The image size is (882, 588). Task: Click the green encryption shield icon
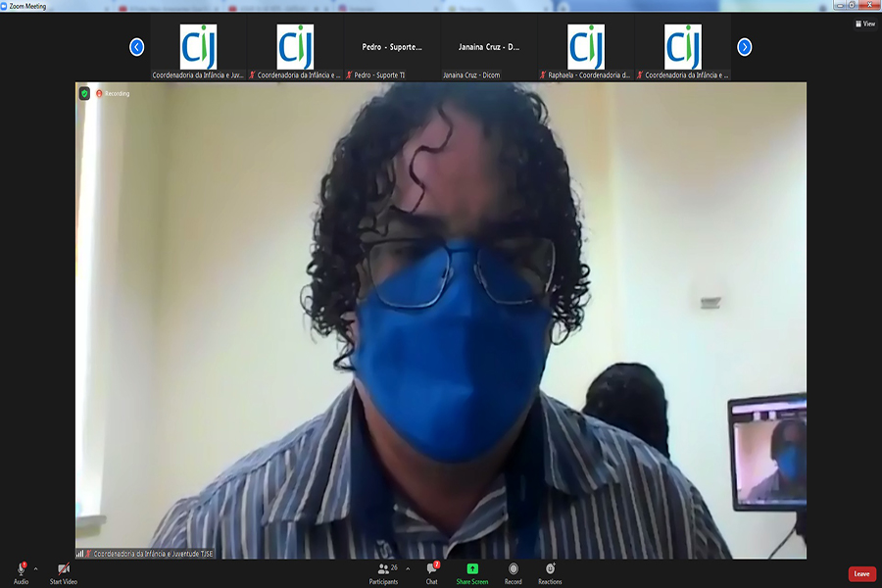(85, 93)
